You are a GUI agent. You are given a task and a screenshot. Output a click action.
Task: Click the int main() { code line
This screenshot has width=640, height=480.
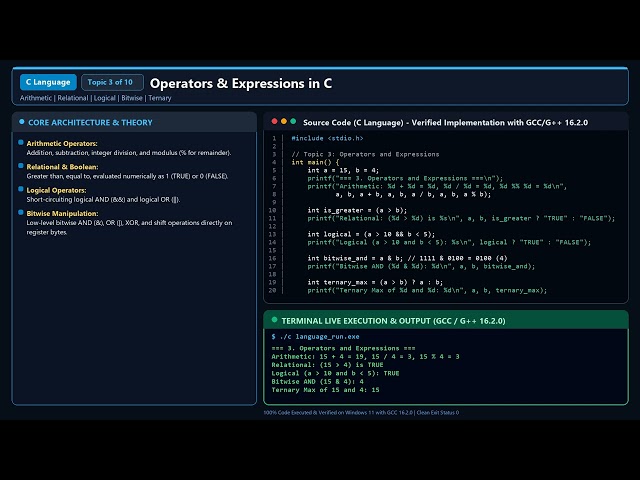coord(315,162)
